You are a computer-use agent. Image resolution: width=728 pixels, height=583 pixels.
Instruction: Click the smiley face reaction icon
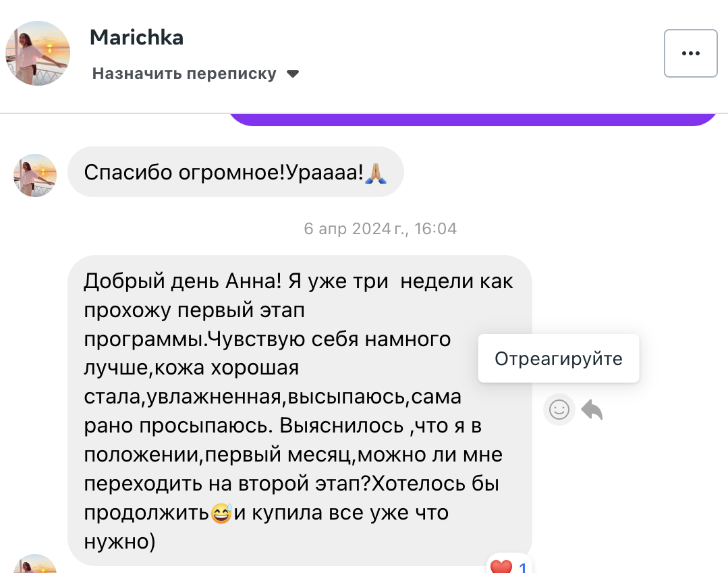559,410
